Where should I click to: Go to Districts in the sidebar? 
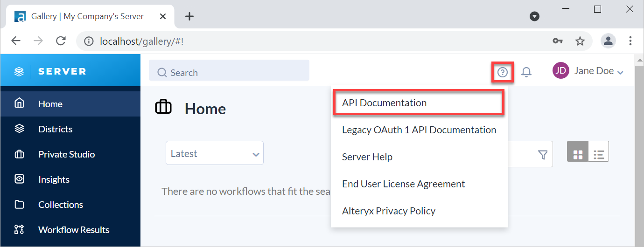pos(55,129)
